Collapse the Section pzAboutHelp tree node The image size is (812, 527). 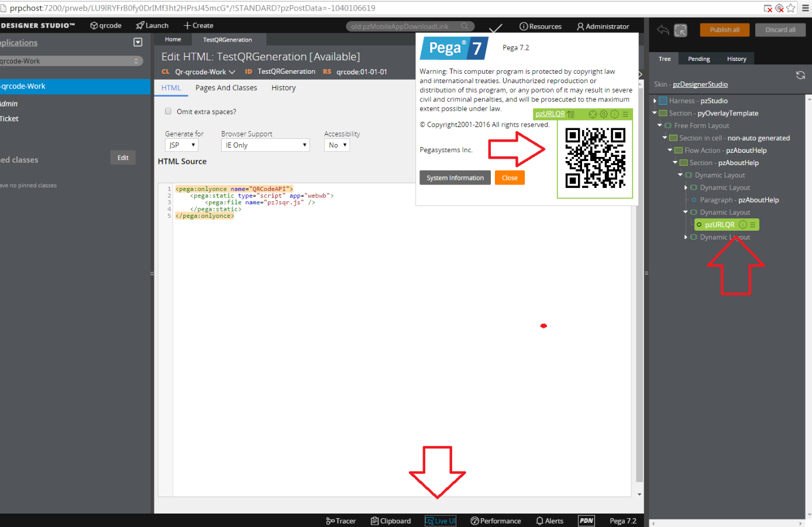click(x=675, y=162)
